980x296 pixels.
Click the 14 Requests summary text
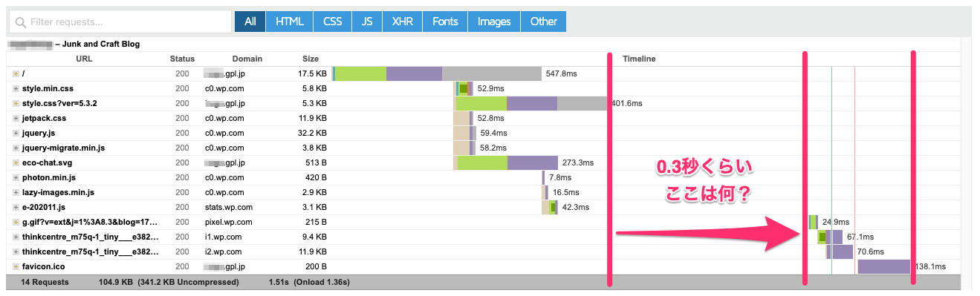(x=45, y=282)
